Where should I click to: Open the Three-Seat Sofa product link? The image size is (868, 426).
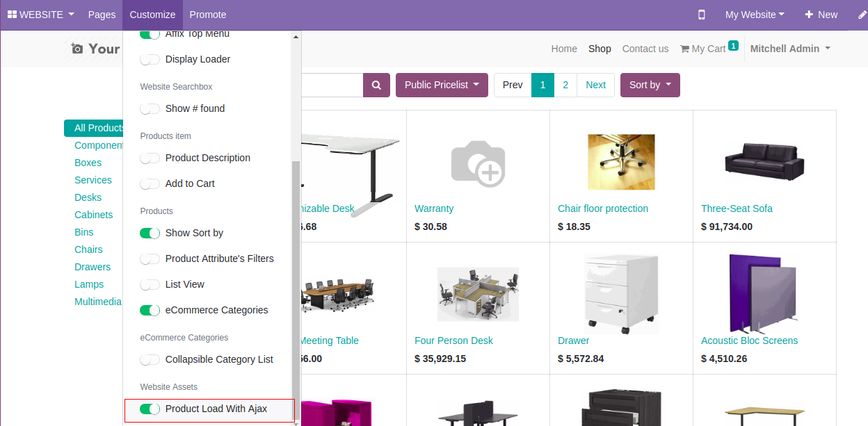737,208
